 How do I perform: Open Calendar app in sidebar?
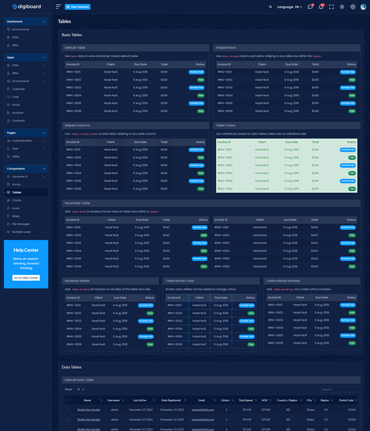(x=26, y=89)
